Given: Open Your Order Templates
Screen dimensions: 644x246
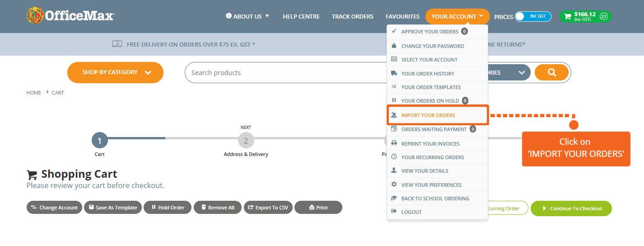Looking at the screenshot, I should coord(437,87).
